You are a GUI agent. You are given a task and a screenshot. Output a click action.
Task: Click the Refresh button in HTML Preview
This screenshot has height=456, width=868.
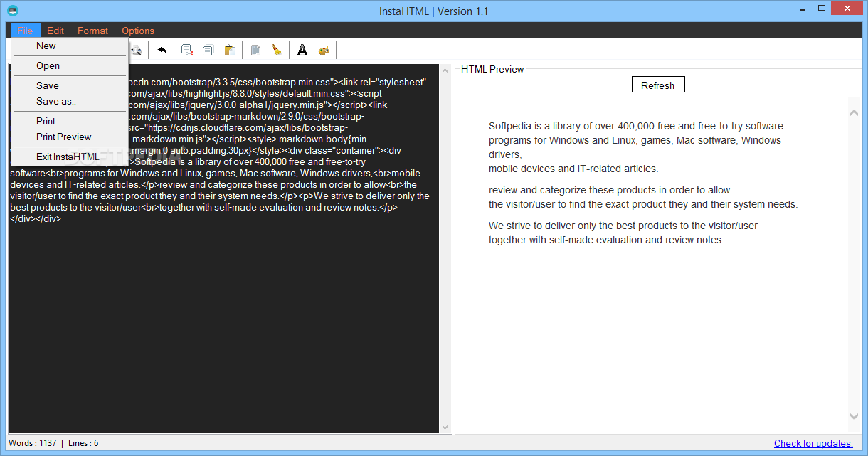pyautogui.click(x=658, y=85)
